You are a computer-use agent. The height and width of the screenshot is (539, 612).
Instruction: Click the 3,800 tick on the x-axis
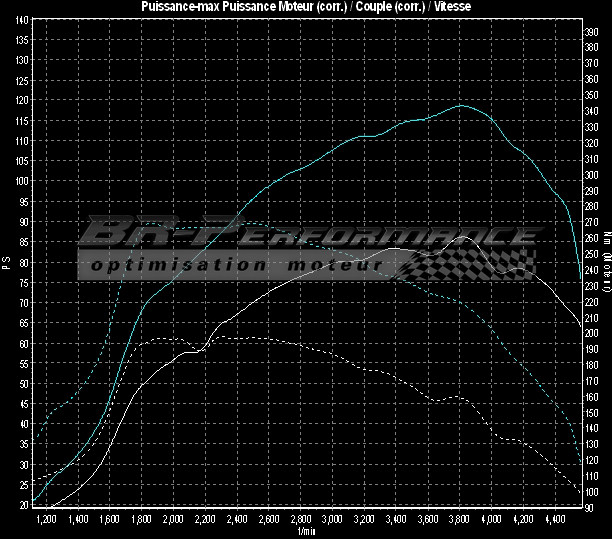click(458, 521)
